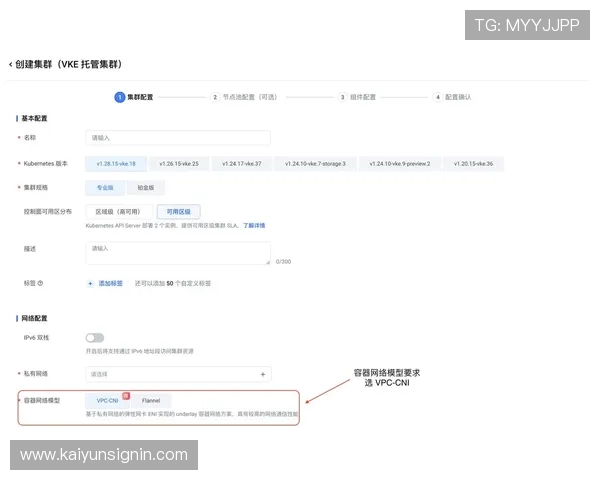Open the 了解详情 link
Screen dimensions: 600x480
pyautogui.click(x=254, y=225)
